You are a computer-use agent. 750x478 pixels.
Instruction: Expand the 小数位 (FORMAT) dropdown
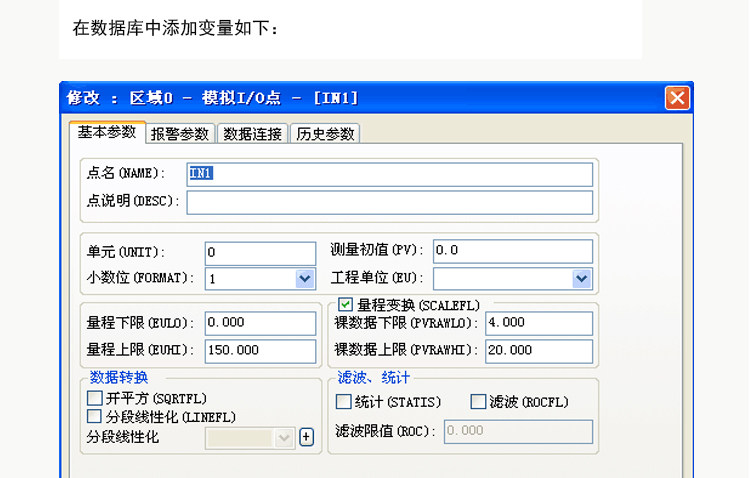[x=305, y=278]
